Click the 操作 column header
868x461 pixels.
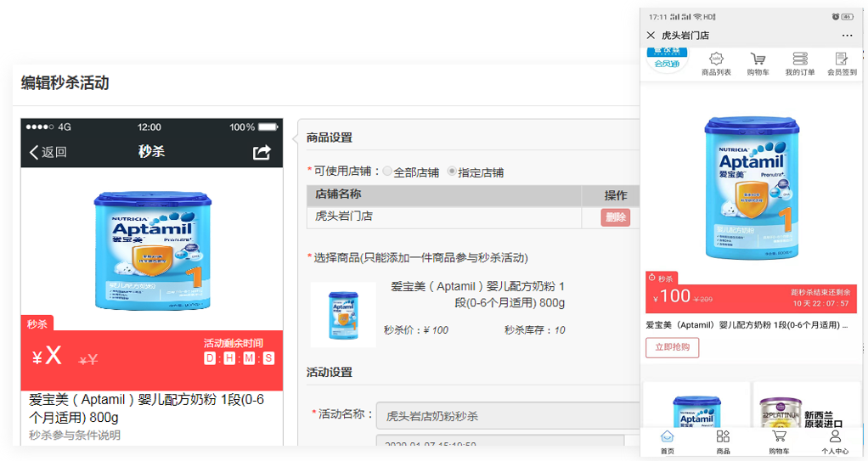pyautogui.click(x=616, y=194)
